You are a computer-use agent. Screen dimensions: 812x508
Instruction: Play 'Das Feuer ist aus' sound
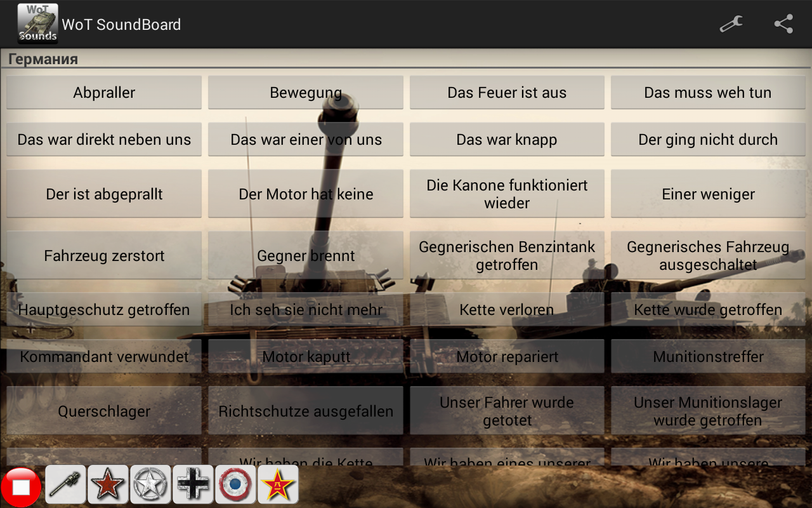(507, 93)
